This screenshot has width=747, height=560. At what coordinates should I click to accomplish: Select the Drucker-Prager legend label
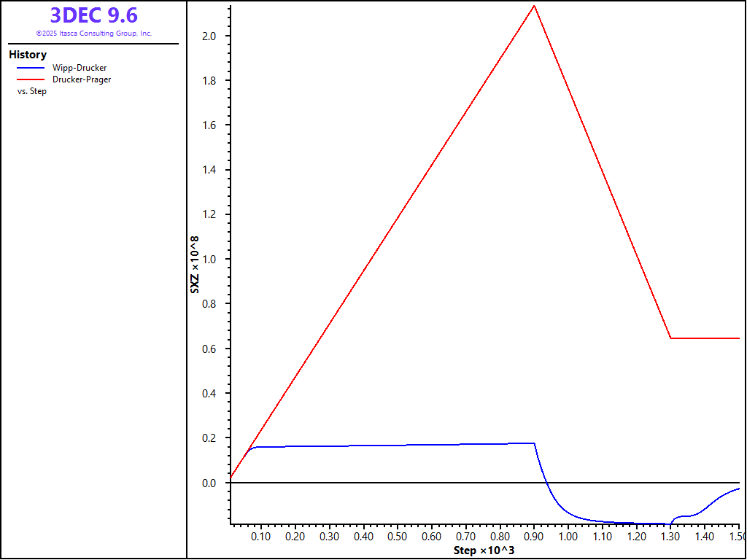tap(82, 79)
